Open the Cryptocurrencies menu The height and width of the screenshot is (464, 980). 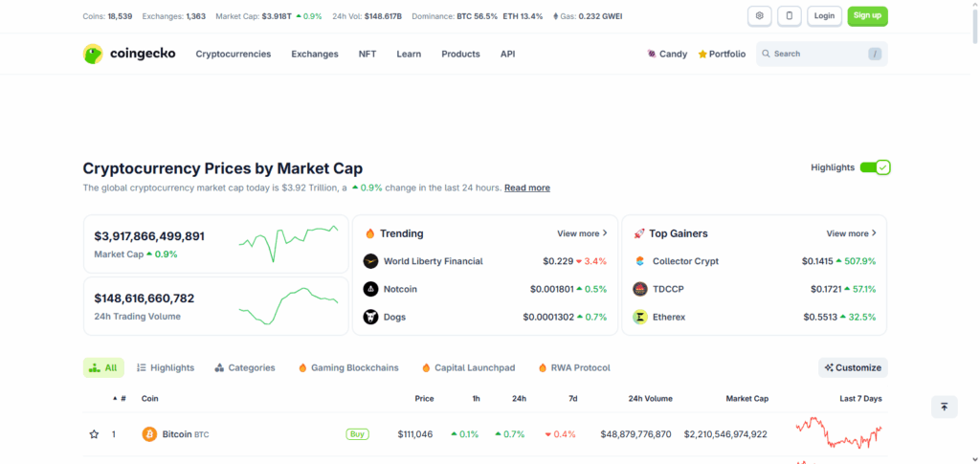(x=234, y=55)
